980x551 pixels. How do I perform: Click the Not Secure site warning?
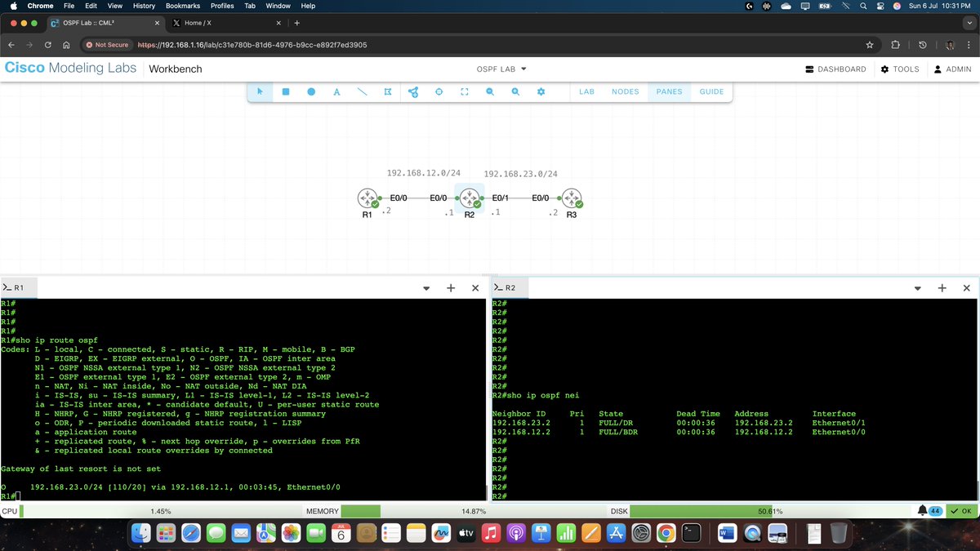pyautogui.click(x=107, y=45)
